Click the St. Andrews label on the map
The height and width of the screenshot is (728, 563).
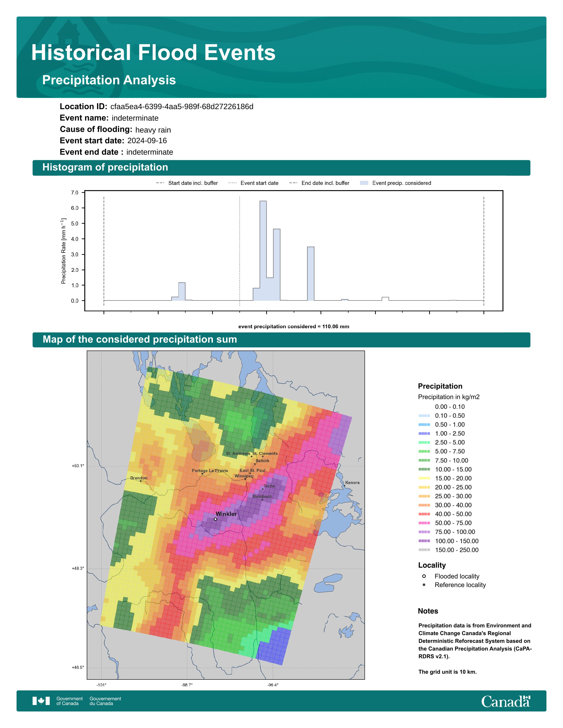(x=238, y=453)
